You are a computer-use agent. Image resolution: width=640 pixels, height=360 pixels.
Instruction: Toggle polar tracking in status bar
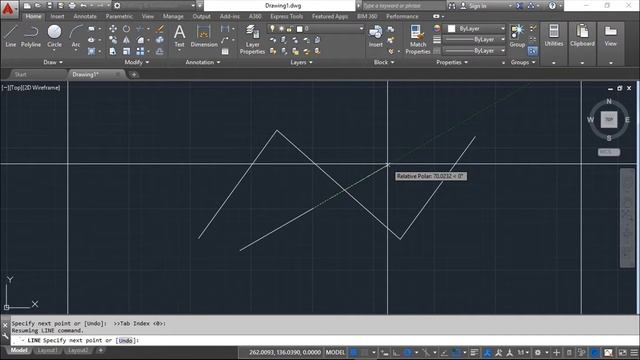(x=407, y=352)
